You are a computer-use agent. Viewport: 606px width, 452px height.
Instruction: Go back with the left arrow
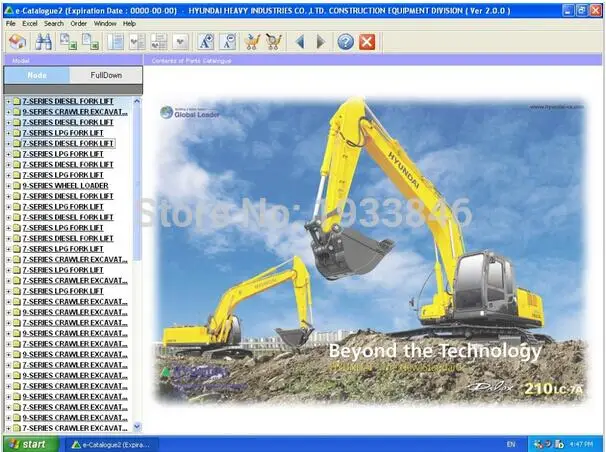point(300,42)
